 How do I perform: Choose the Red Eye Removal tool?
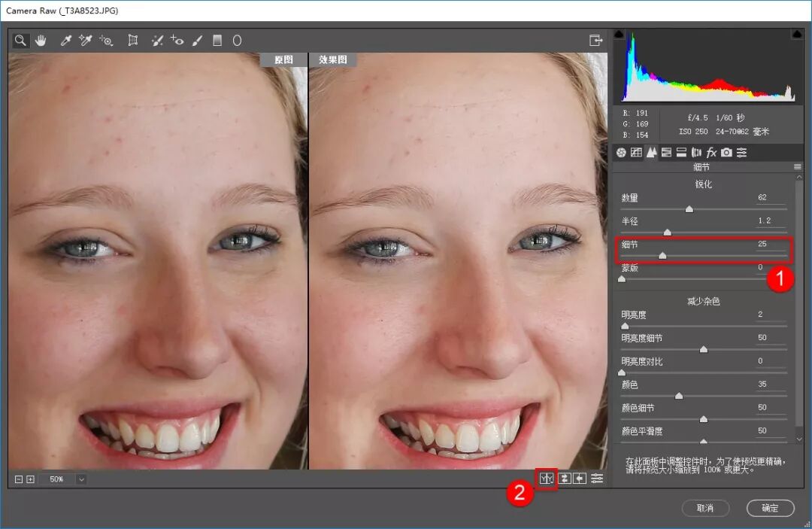[x=177, y=41]
